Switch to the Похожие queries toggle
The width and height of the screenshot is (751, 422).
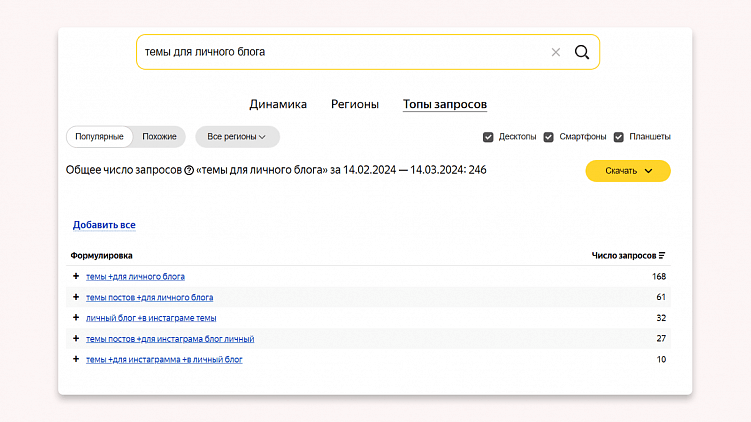(x=159, y=137)
